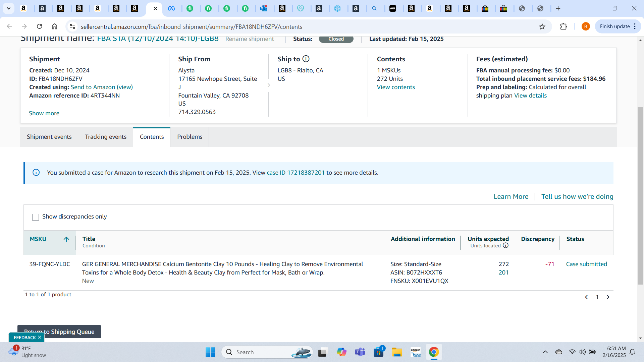Open Send to Amazon (view) link
The height and width of the screenshot is (362, 644).
click(x=102, y=87)
